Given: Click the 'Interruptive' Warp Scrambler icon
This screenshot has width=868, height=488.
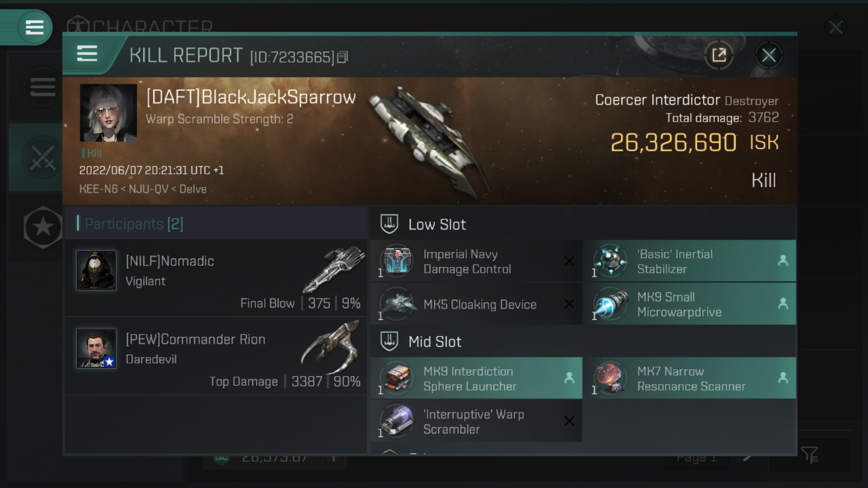Looking at the screenshot, I should 398,421.
